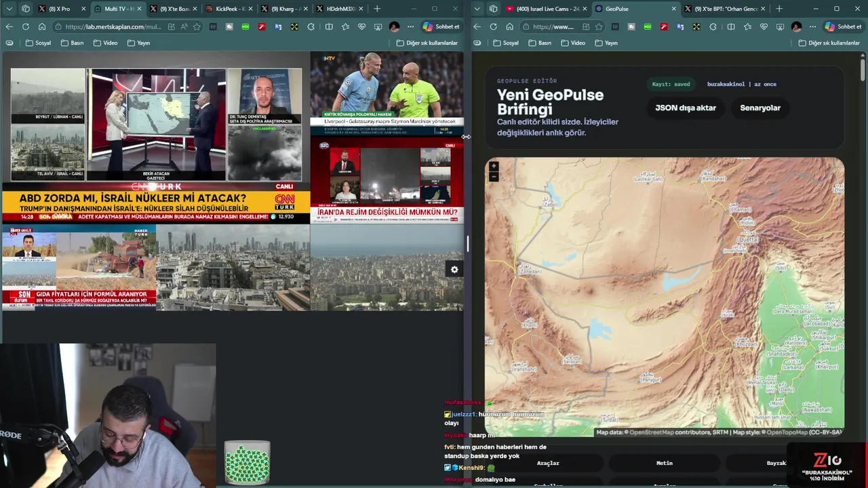Open the Multi TV grid settings gear
Viewport: 868px width, 488px height.
click(454, 270)
